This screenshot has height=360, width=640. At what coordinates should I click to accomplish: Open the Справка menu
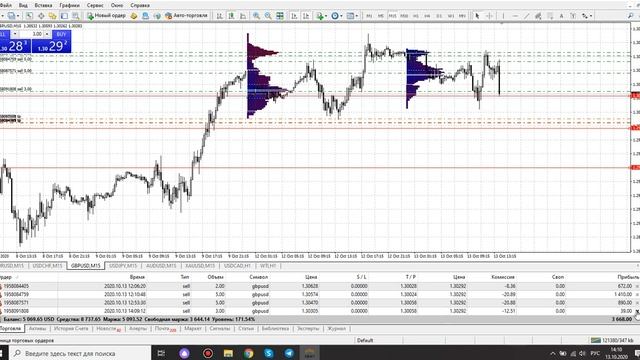tap(140, 5)
